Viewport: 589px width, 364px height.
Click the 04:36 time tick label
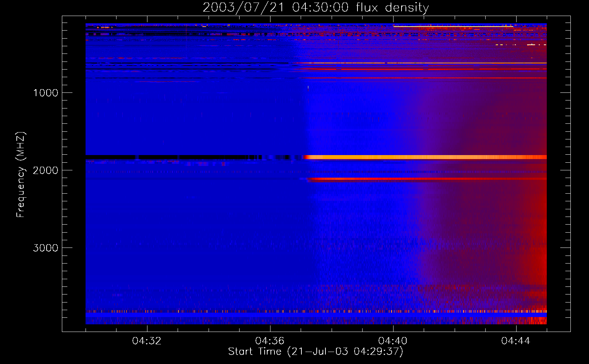(270, 341)
